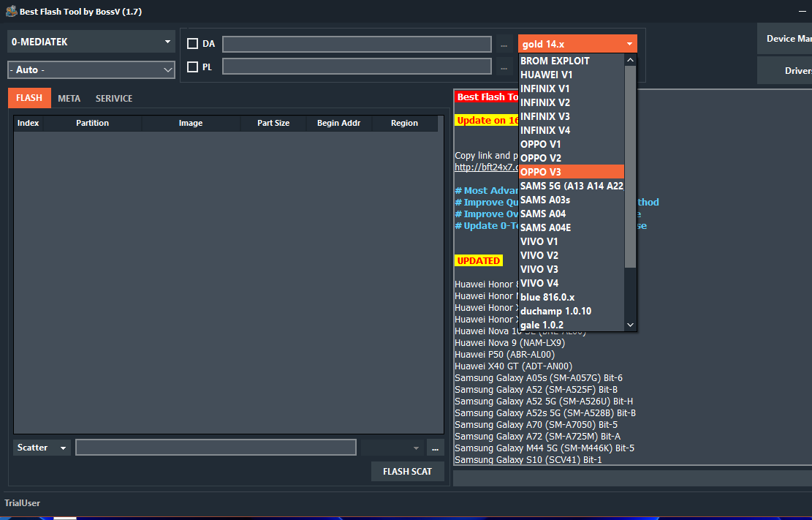Click the PL file path field
812x520 pixels.
357,67
